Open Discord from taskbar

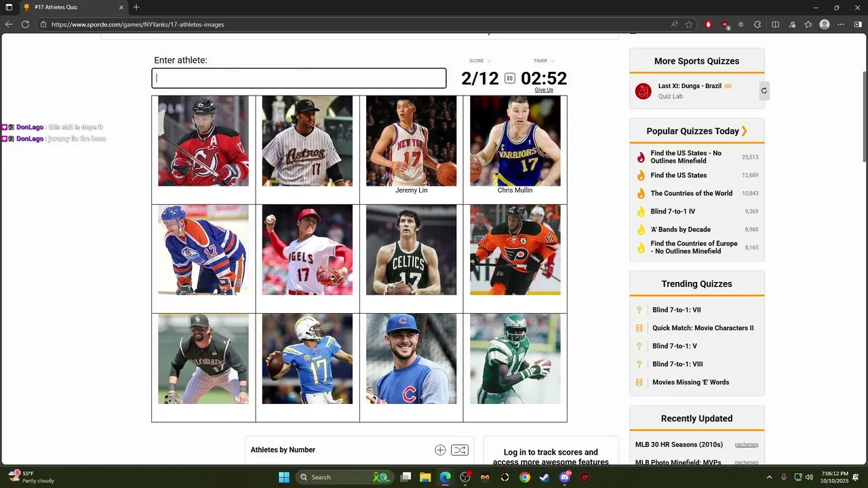[x=565, y=477]
